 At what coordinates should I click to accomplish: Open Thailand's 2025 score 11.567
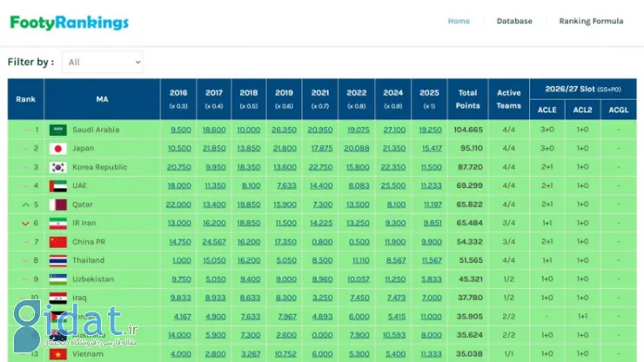coord(432,260)
